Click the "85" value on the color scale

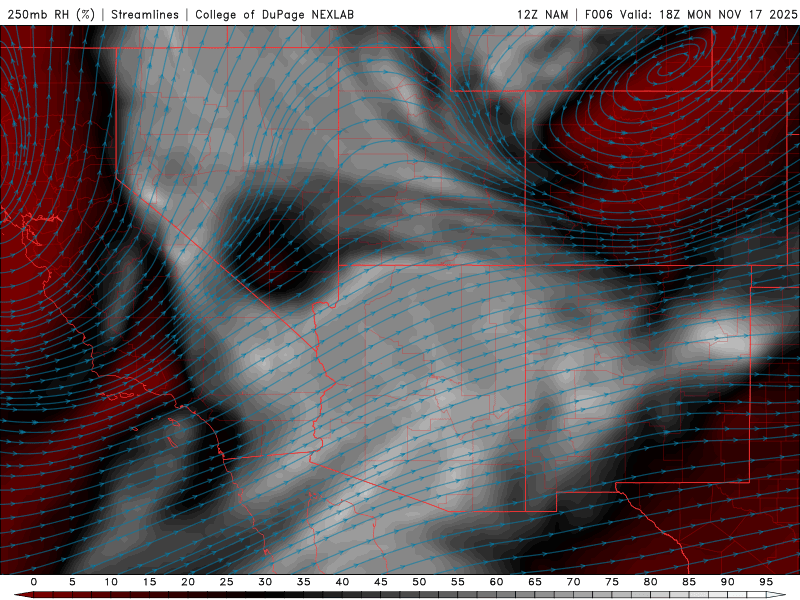pos(689,582)
